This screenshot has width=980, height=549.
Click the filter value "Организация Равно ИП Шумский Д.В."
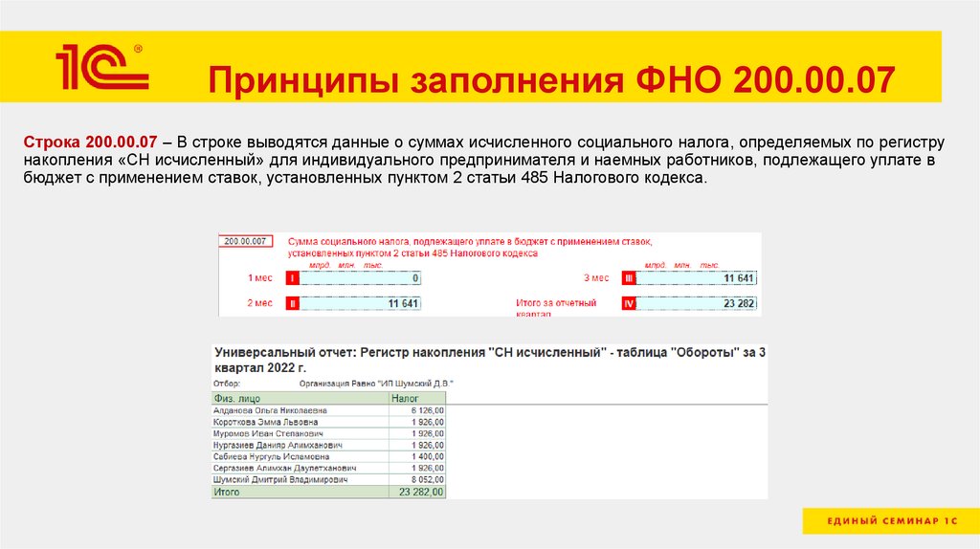tap(376, 384)
